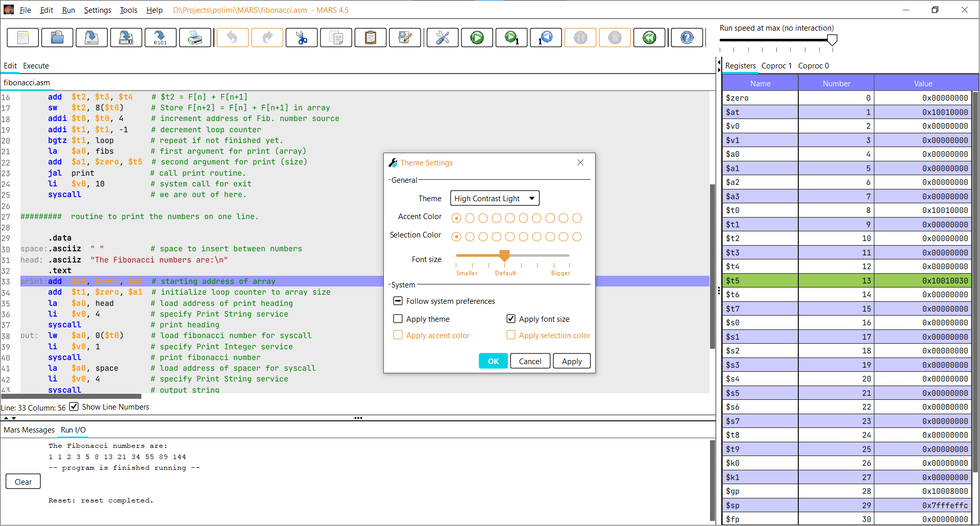Click the Save file toolbar icon
Screen dimensions: 980x526
coord(91,37)
